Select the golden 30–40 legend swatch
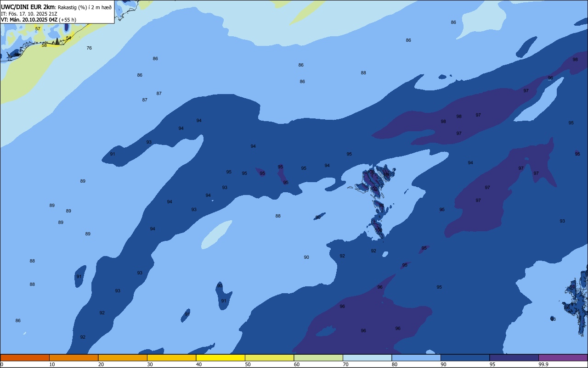The height and width of the screenshot is (368, 588). coord(171,357)
